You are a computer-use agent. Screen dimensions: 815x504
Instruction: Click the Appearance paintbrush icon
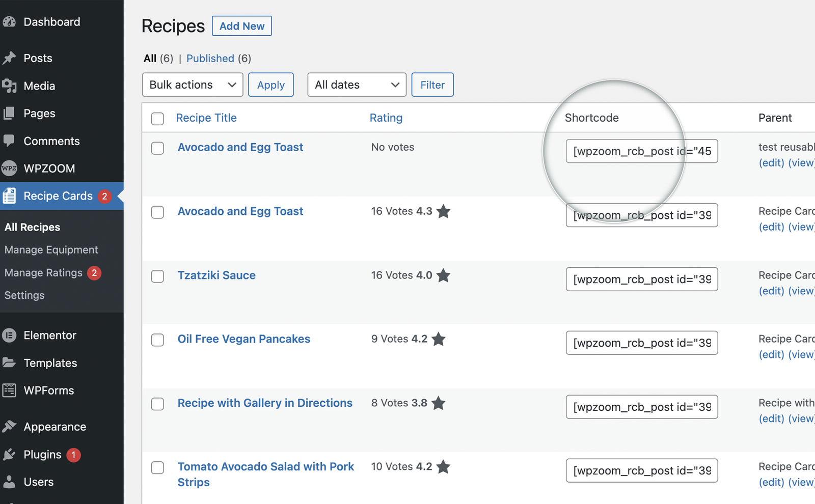click(x=9, y=427)
